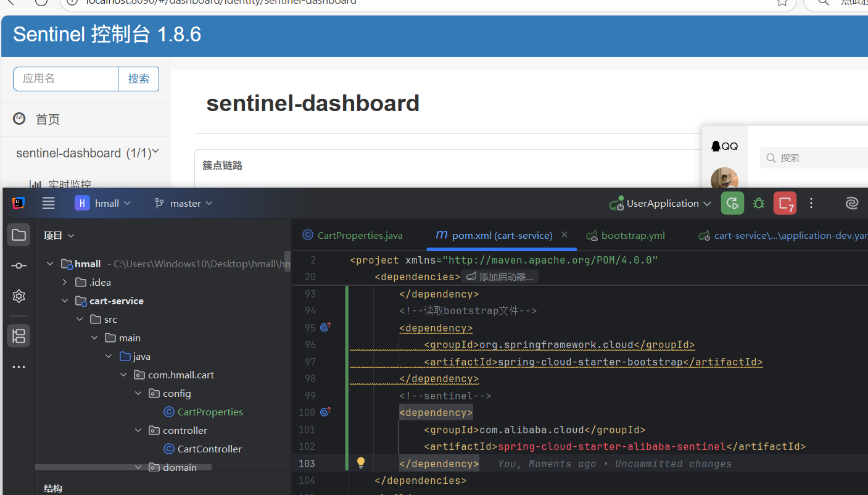The height and width of the screenshot is (495, 868).
Task: Collapse the main folder
Action: (94, 338)
